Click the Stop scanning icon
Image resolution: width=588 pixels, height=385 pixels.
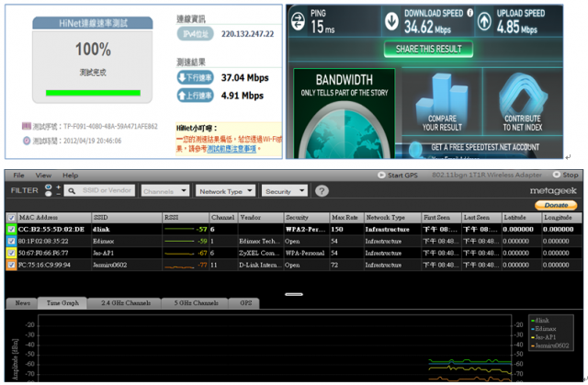(557, 175)
